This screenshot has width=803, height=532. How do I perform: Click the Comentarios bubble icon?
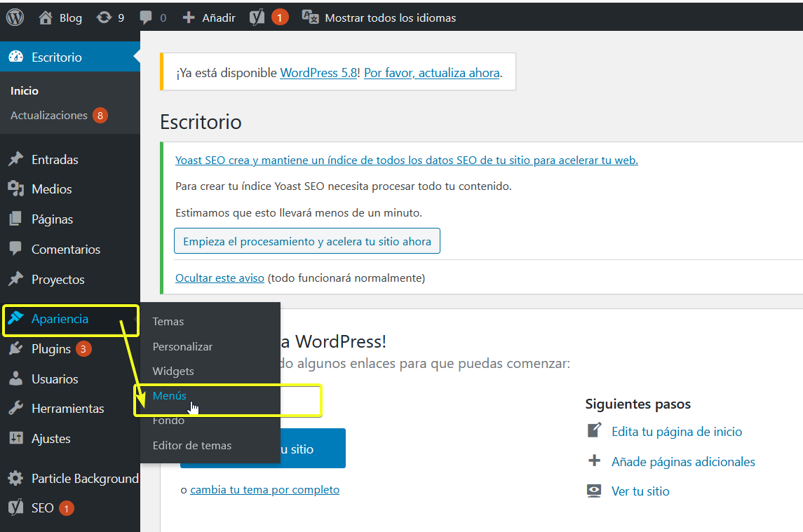[x=16, y=249]
